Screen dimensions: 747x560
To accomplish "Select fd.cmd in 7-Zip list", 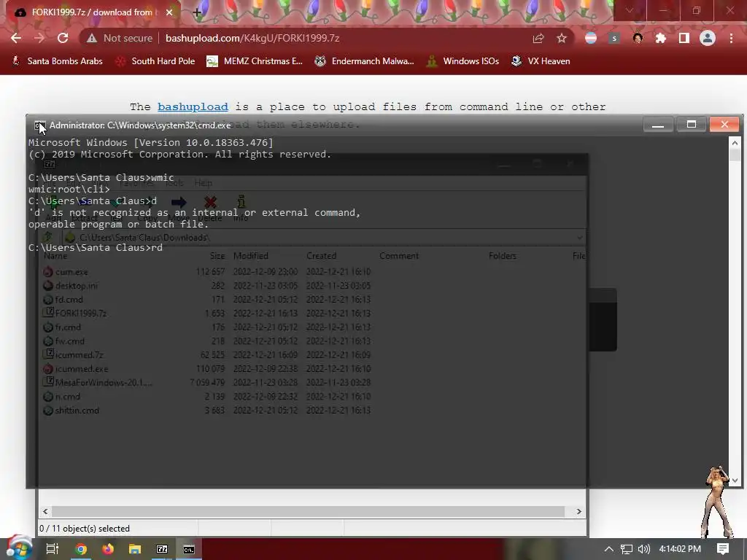I will click(x=69, y=300).
